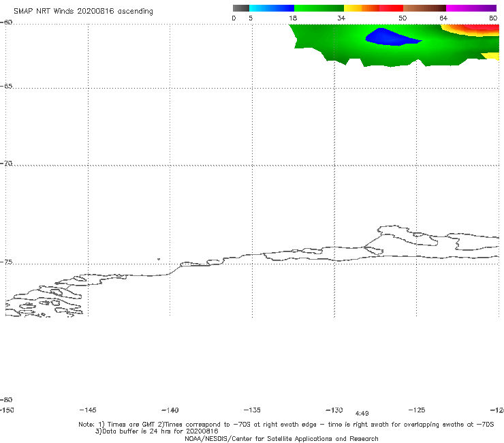Click the note line starting 'Note: 1) Times are GMT'
Image resolution: width=504 pixels, height=443 pixels.
[x=286, y=425]
